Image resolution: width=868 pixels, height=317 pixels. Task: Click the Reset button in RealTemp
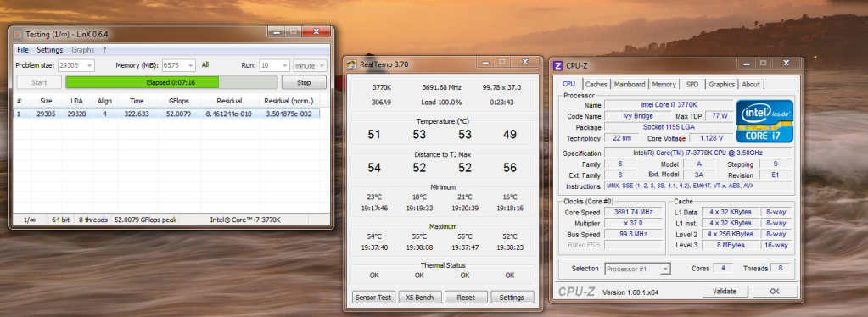(x=466, y=298)
